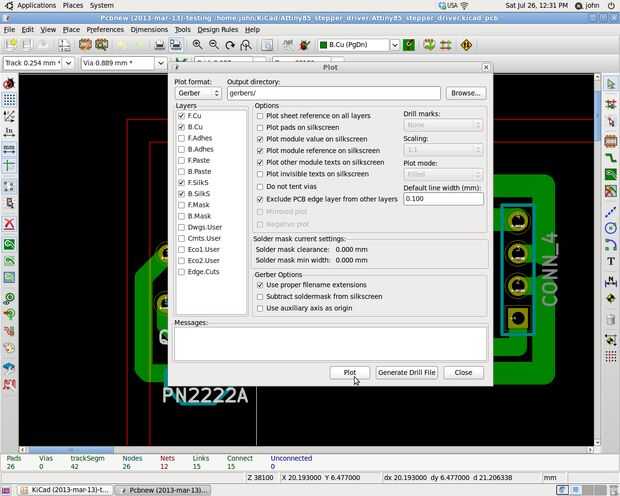
Task: Click the Read netlist toolbar icon
Action: (287, 45)
